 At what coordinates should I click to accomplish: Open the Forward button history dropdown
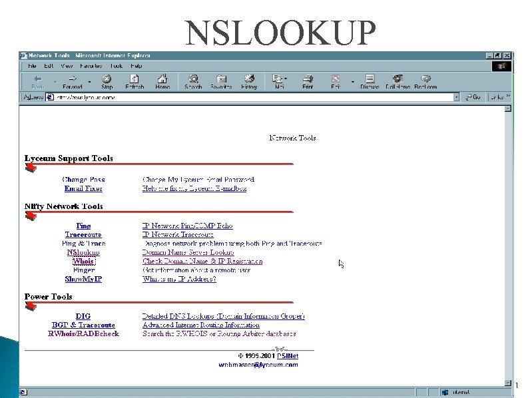click(89, 82)
